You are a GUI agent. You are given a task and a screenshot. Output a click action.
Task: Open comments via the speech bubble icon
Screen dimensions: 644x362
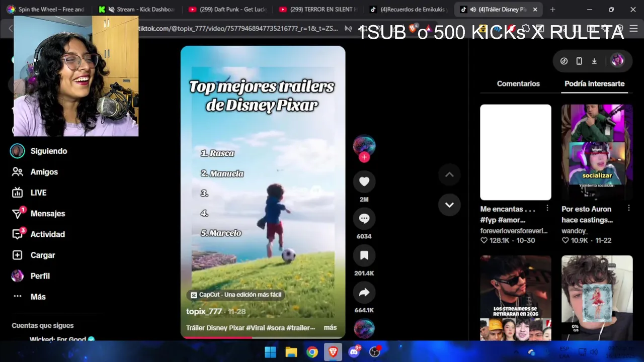click(x=364, y=219)
